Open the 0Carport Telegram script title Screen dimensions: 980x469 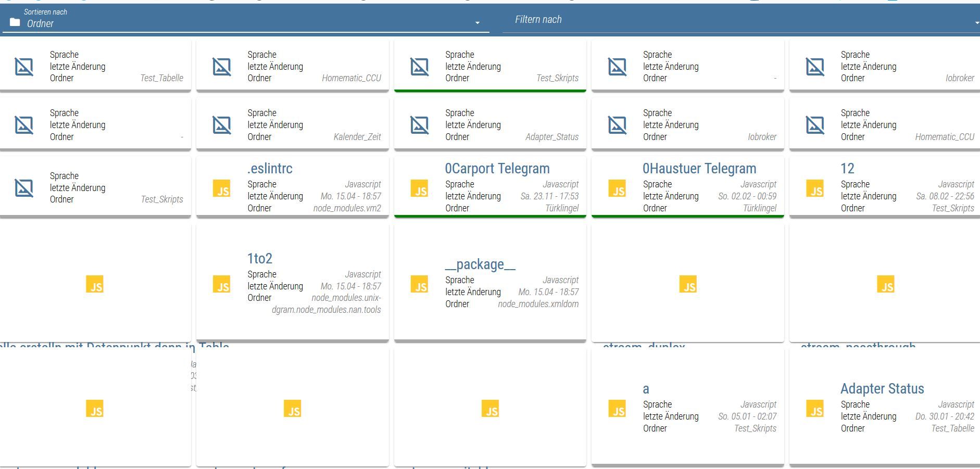[x=497, y=169]
